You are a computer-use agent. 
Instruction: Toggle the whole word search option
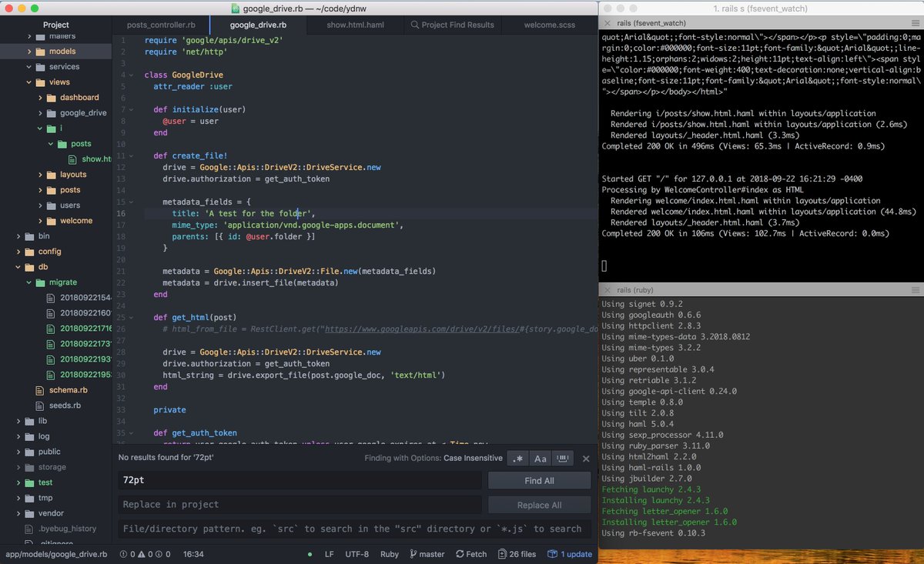pyautogui.click(x=563, y=459)
